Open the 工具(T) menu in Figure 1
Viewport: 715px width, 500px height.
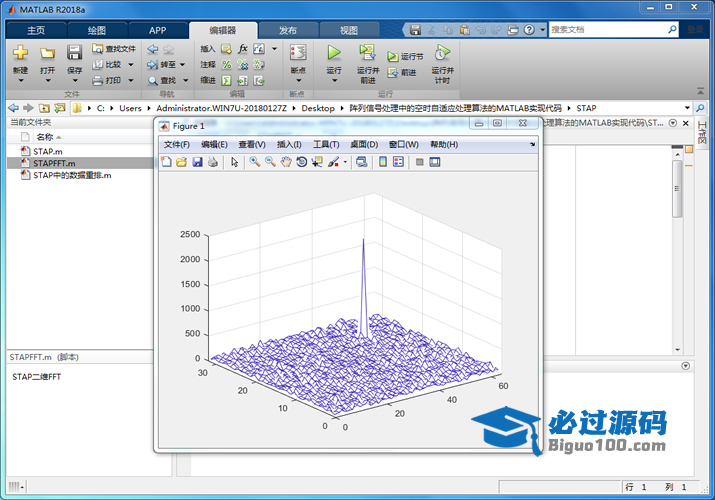pyautogui.click(x=326, y=144)
